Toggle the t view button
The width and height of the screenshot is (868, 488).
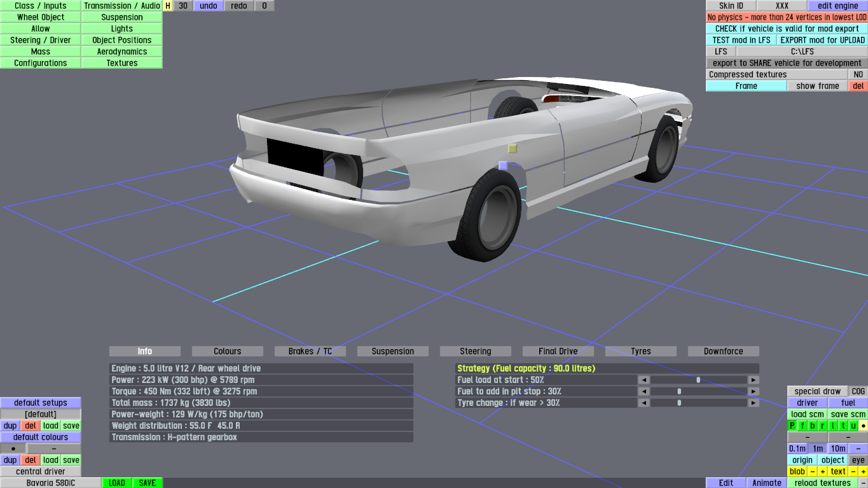(843, 426)
